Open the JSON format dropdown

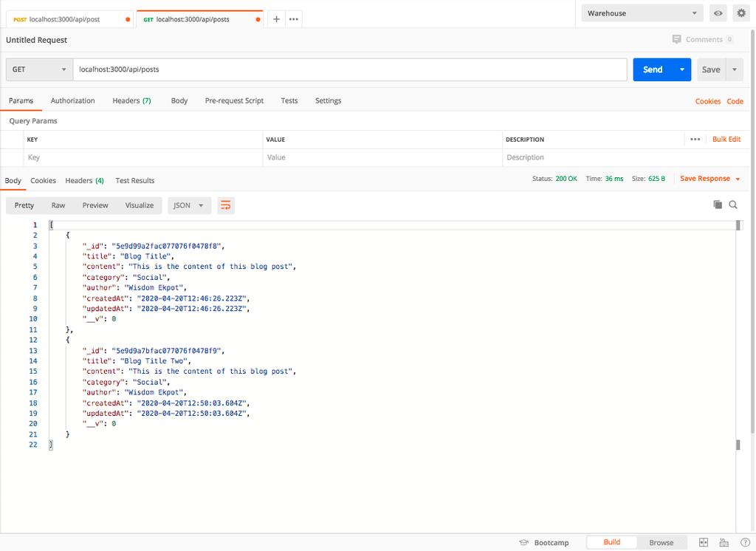189,205
